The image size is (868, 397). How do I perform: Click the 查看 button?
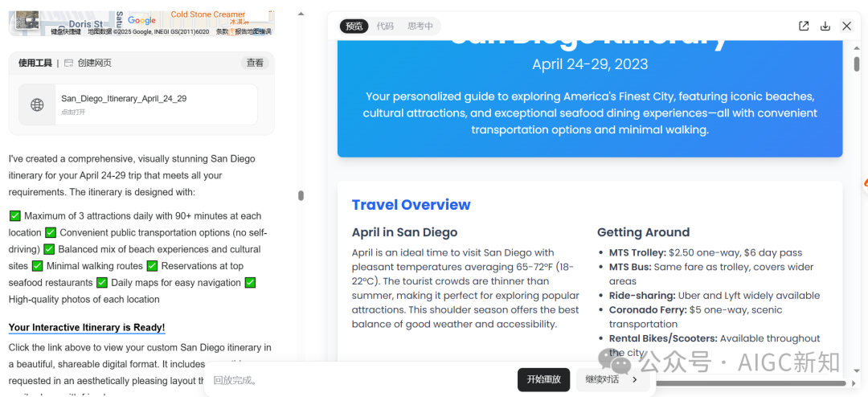pos(256,63)
